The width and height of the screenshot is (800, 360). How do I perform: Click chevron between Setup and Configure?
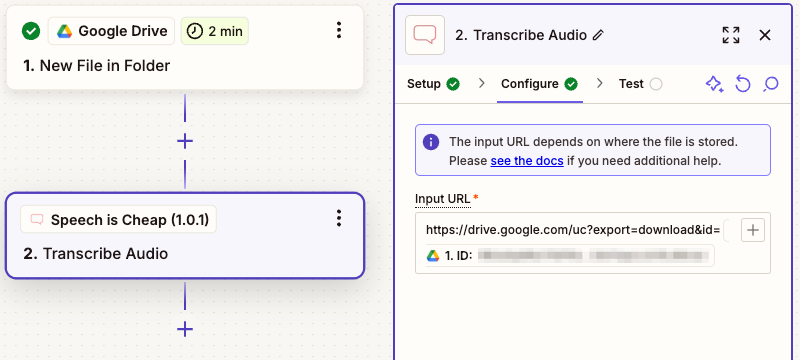pos(481,84)
